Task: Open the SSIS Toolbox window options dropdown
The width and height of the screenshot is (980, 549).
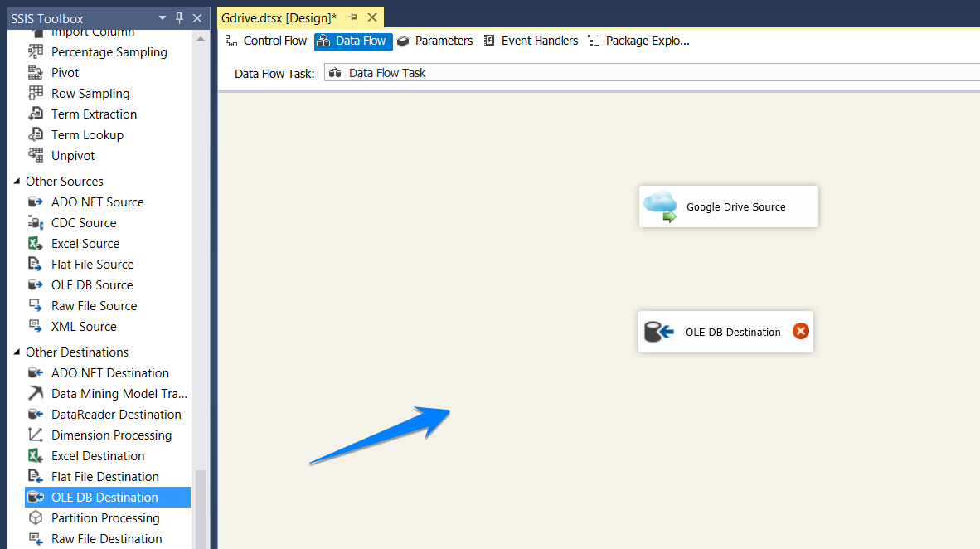Action: tap(163, 18)
